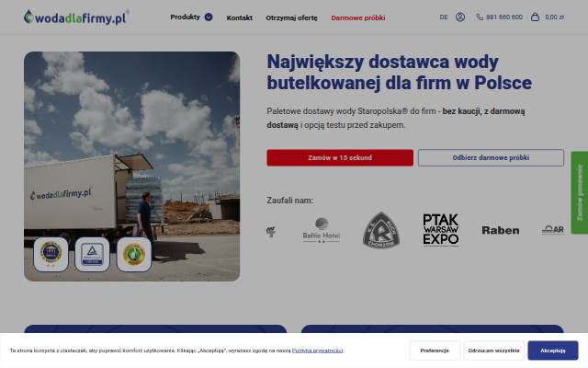Screen dimensions: 588x368
Task: Click the delivery truck hero photo
Action: click(131, 167)
